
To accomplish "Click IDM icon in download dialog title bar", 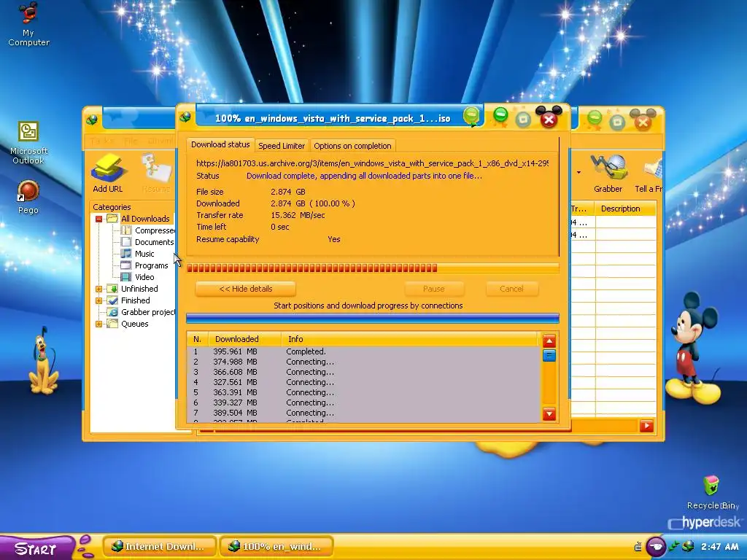I will 185,117.
